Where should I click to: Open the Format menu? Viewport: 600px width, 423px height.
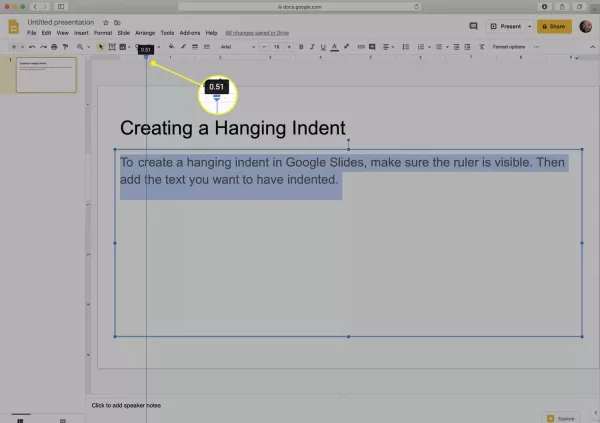click(x=103, y=33)
